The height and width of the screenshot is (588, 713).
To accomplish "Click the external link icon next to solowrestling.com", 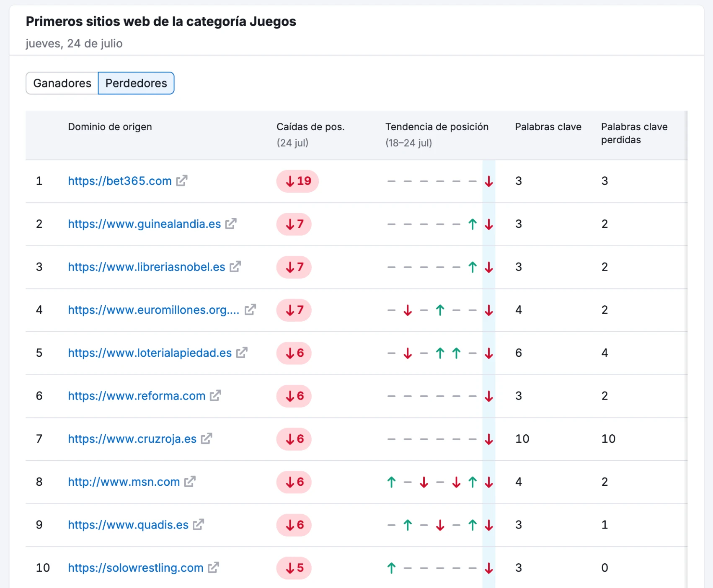I will [214, 568].
